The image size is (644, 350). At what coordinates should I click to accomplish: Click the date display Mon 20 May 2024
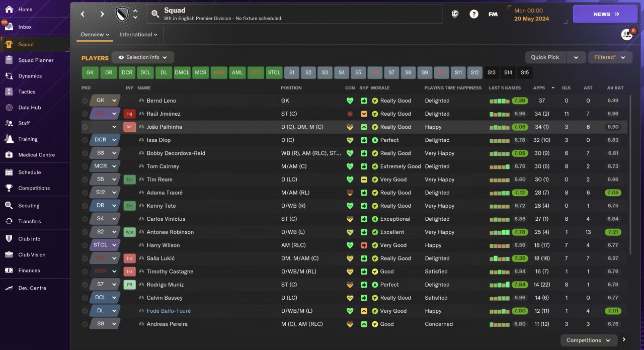tap(532, 15)
